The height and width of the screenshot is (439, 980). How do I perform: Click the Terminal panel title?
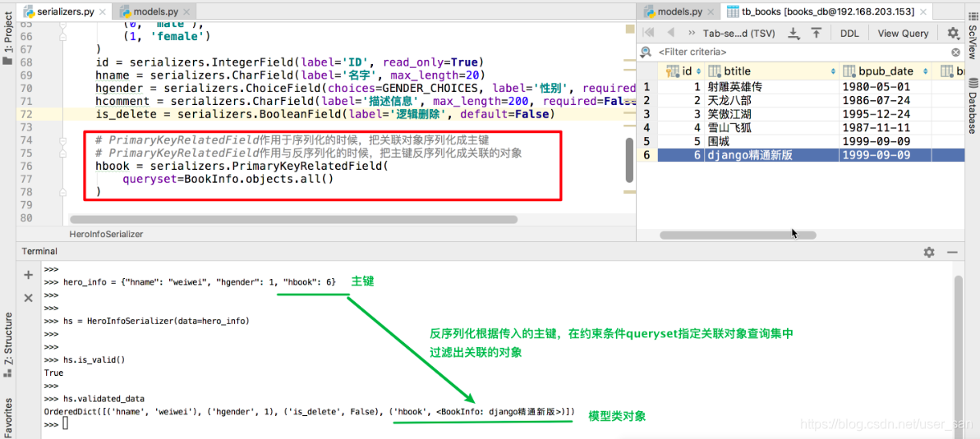click(39, 251)
